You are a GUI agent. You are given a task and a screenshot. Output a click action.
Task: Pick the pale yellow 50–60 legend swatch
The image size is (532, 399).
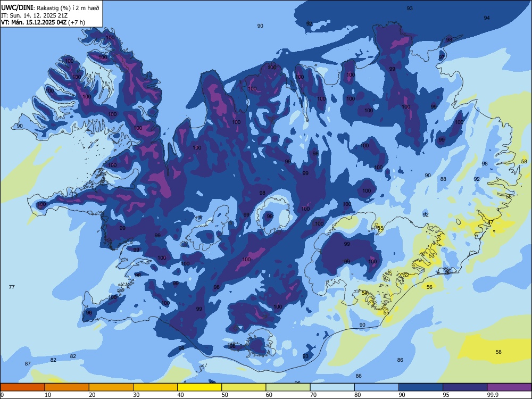[x=244, y=387]
